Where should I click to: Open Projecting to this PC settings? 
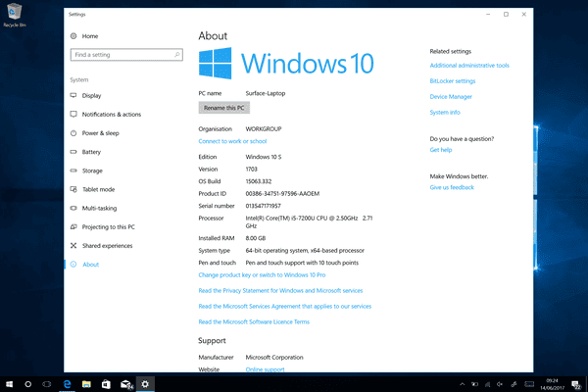coord(109,226)
